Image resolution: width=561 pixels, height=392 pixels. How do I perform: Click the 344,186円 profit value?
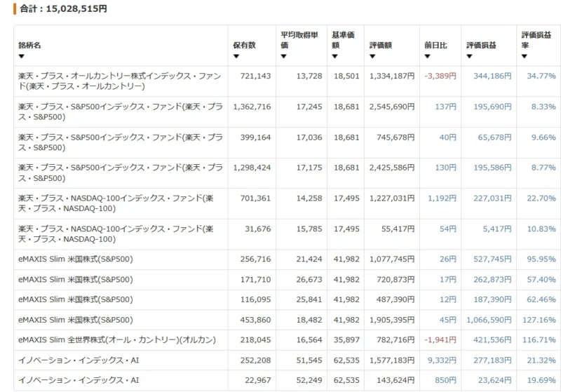coord(493,76)
